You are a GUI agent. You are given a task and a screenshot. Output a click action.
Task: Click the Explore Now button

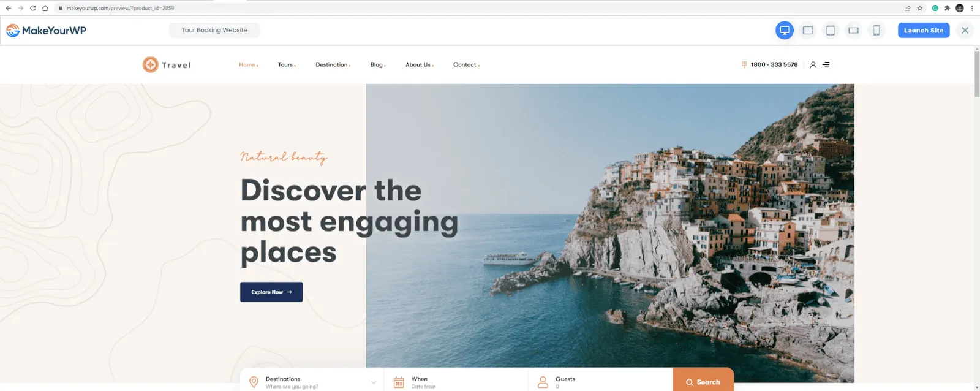click(271, 292)
